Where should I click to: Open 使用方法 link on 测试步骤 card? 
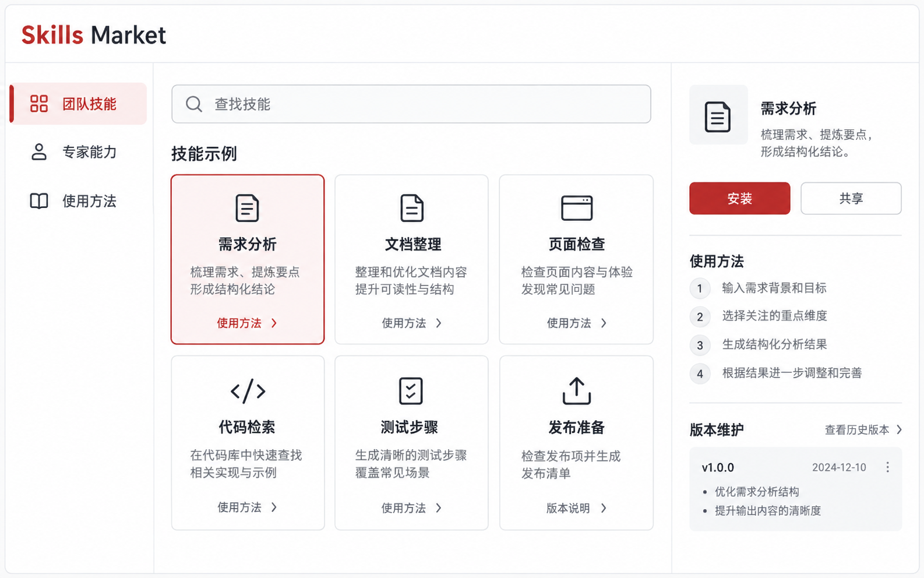(412, 509)
